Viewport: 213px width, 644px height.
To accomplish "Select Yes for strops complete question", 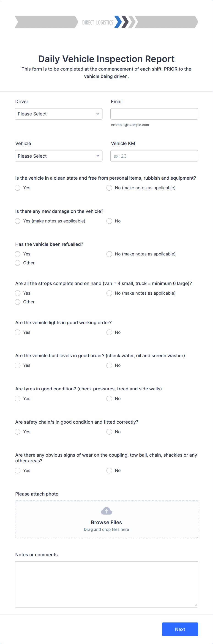I will click(x=17, y=293).
